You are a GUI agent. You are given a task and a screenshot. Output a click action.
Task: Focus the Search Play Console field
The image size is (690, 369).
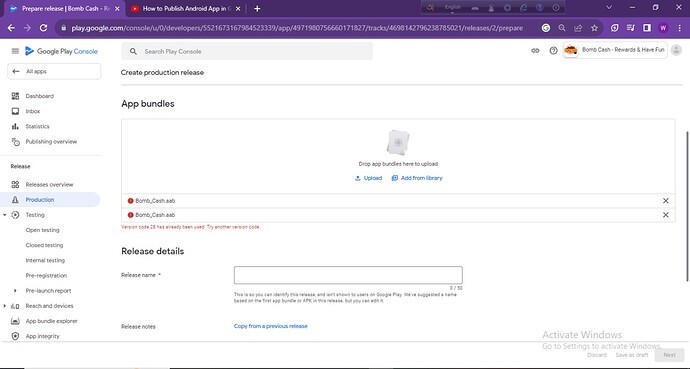[x=247, y=51]
